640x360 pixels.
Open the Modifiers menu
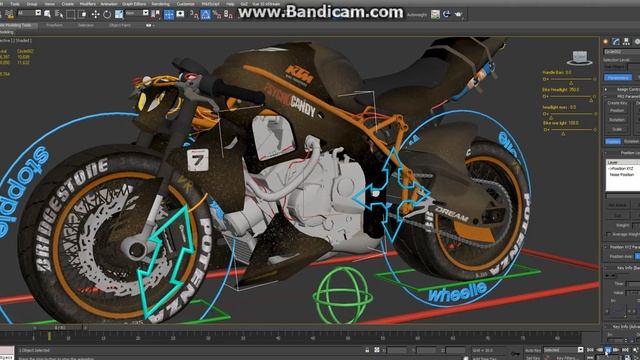point(87,4)
